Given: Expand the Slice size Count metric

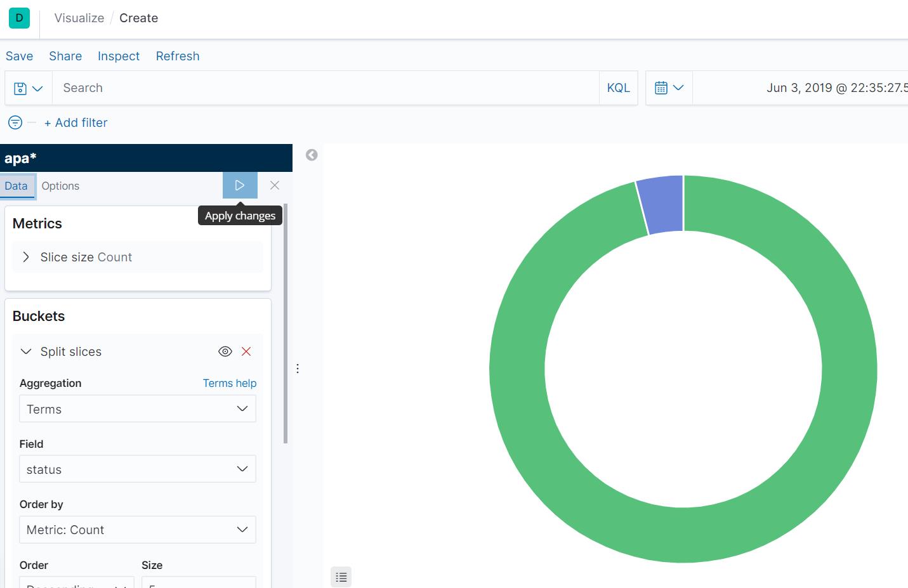Looking at the screenshot, I should tap(26, 257).
